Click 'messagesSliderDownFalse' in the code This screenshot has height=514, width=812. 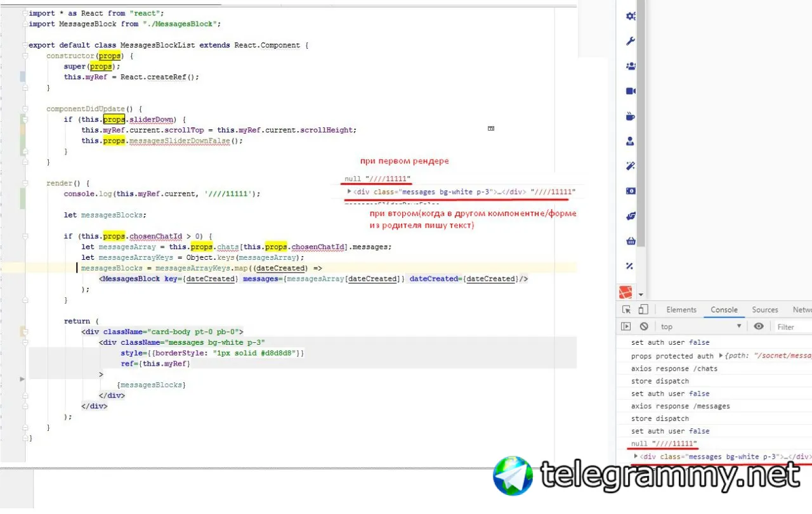click(180, 141)
